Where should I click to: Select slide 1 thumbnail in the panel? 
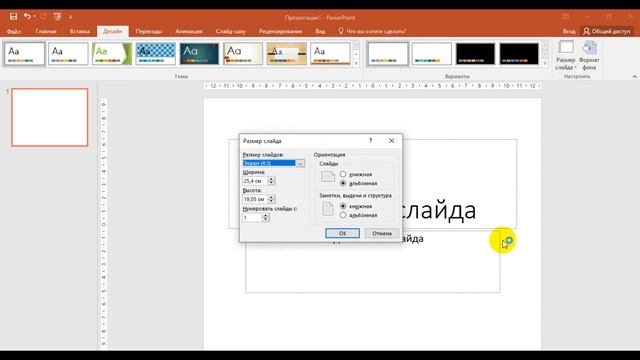coord(50,117)
